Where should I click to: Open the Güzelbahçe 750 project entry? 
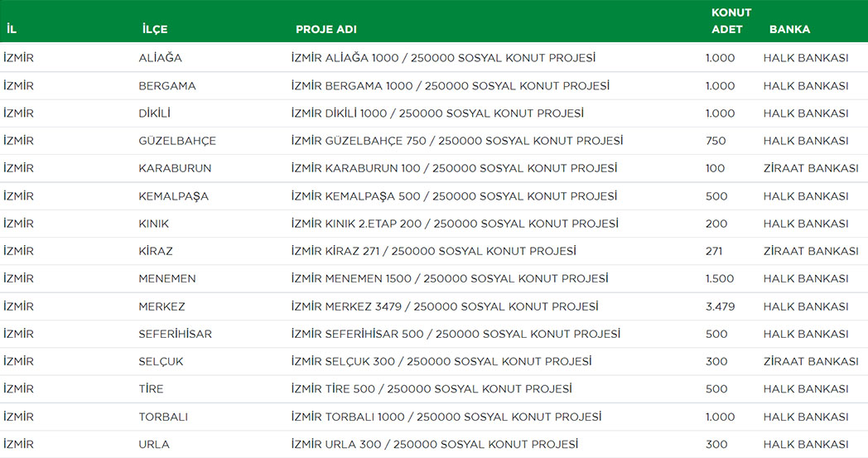pos(457,141)
